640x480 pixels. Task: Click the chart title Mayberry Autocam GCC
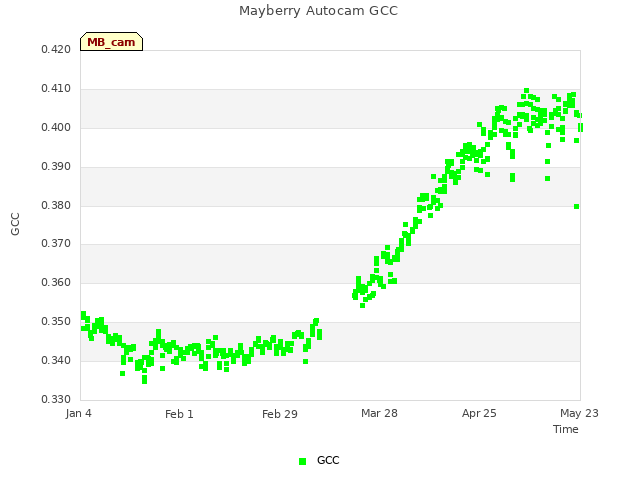click(318, 11)
